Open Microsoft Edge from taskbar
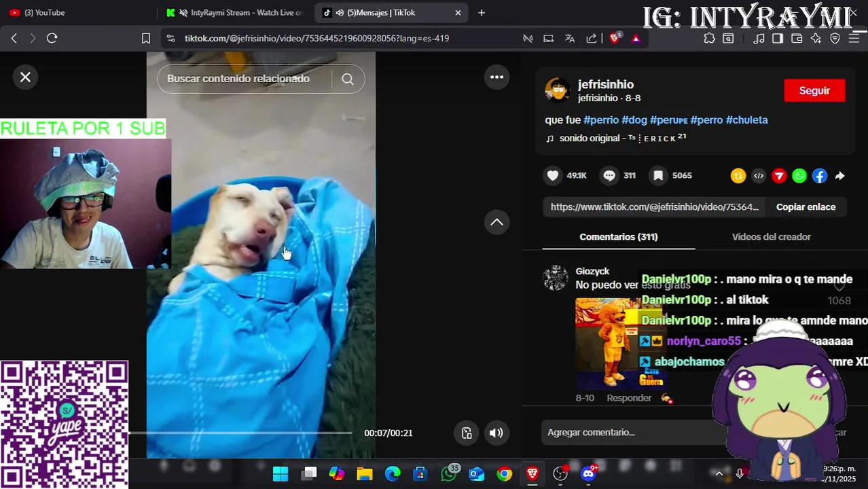Image resolution: width=868 pixels, height=489 pixels. [393, 473]
